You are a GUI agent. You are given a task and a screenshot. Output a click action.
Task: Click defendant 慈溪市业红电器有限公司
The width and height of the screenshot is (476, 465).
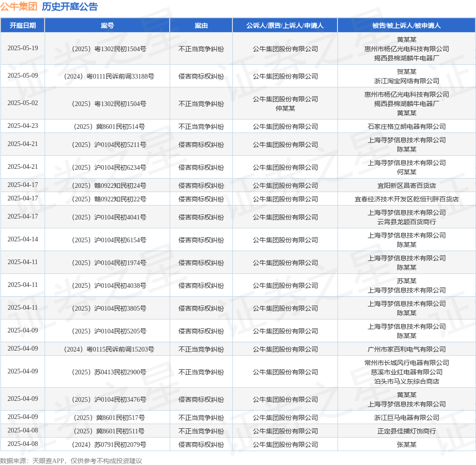coord(406,372)
